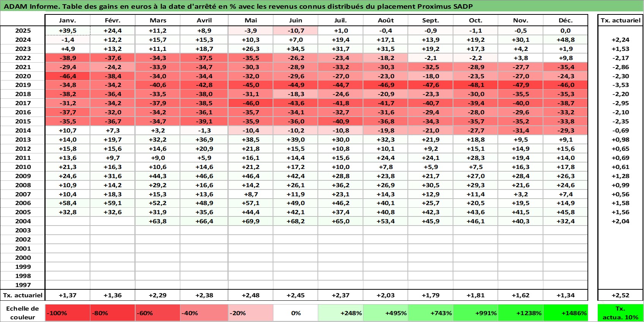Viewport: 644px width, 322px height.
Task: Click September 2022 cell '-2,1'
Action: (x=431, y=58)
